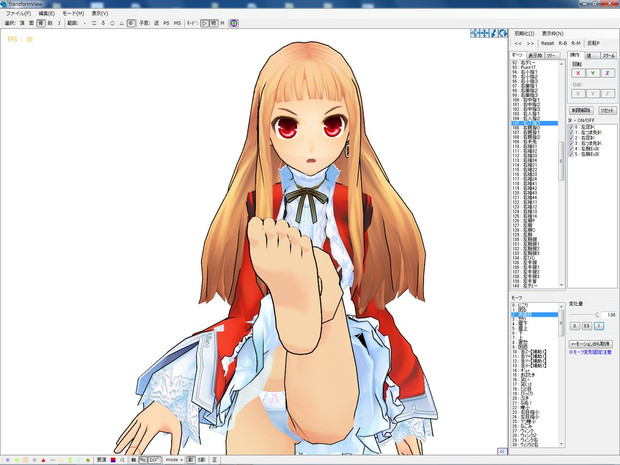620x465 pixels.
Task: Select the highlighted bone row 105
Action: click(x=534, y=123)
